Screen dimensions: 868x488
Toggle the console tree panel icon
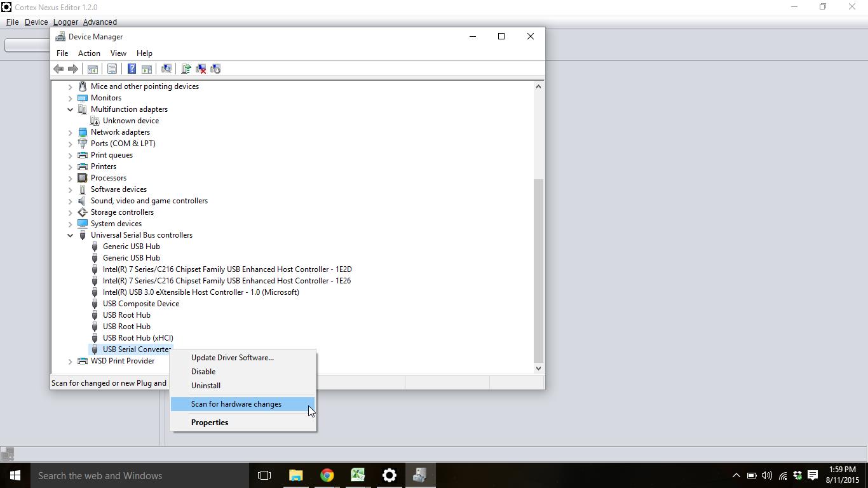pyautogui.click(x=93, y=69)
